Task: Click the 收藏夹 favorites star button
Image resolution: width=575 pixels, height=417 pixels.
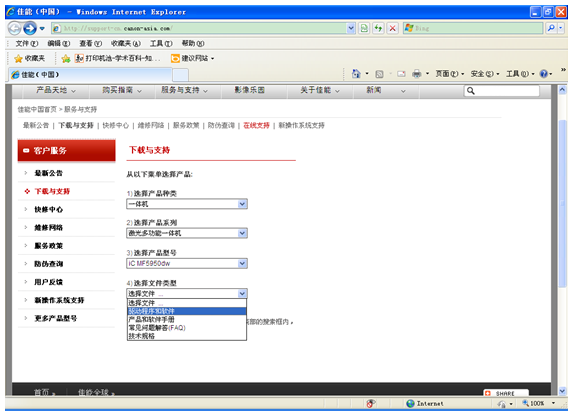Action: 29,58
